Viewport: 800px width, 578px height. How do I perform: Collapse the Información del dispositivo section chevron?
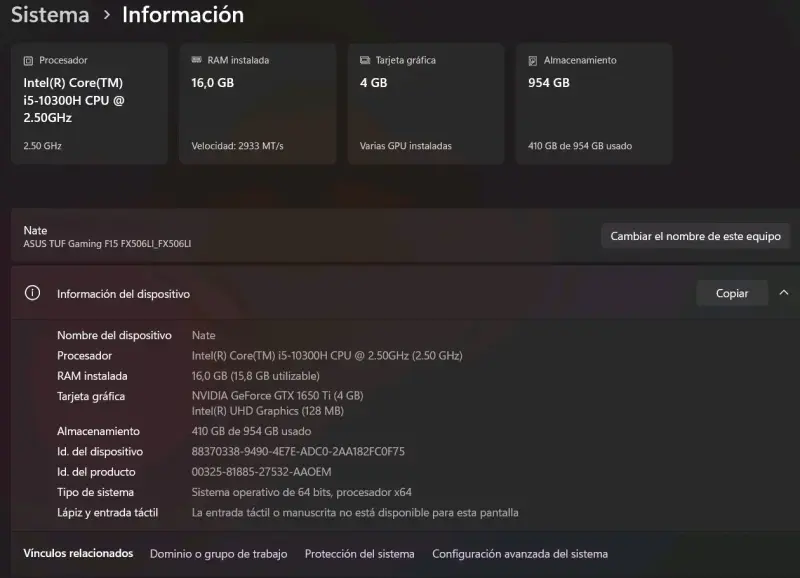784,293
